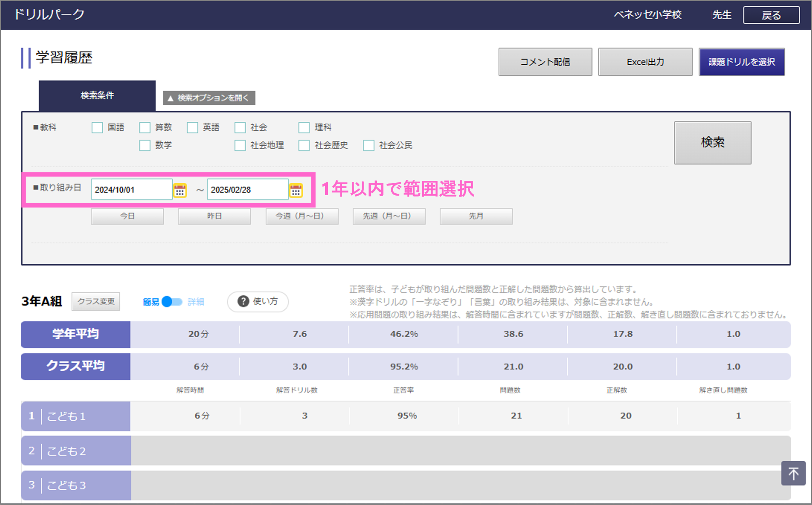Image resolution: width=812 pixels, height=505 pixels.
Task: Set date range to 先月
Action: [x=476, y=216]
